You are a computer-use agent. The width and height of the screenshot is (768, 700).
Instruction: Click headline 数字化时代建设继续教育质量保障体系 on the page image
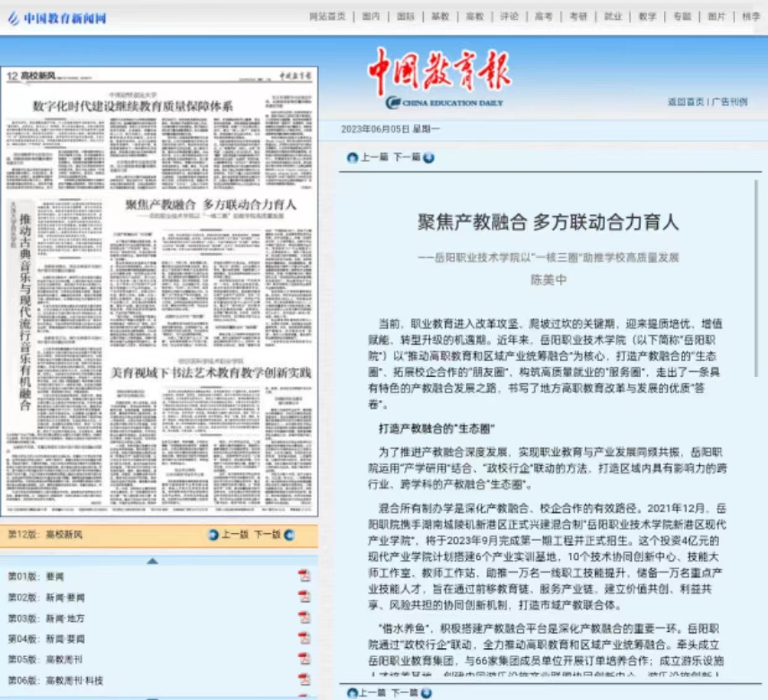133,106
